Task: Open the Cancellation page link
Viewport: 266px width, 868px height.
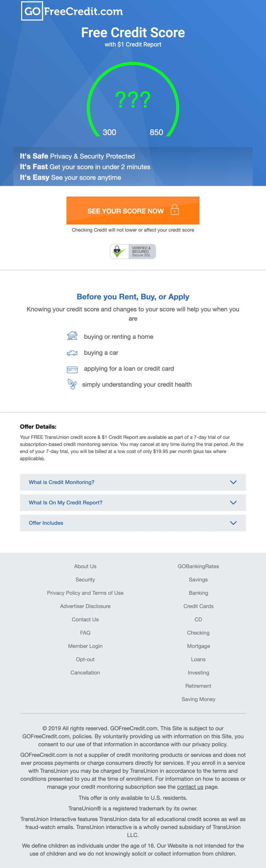Action: pos(85,672)
